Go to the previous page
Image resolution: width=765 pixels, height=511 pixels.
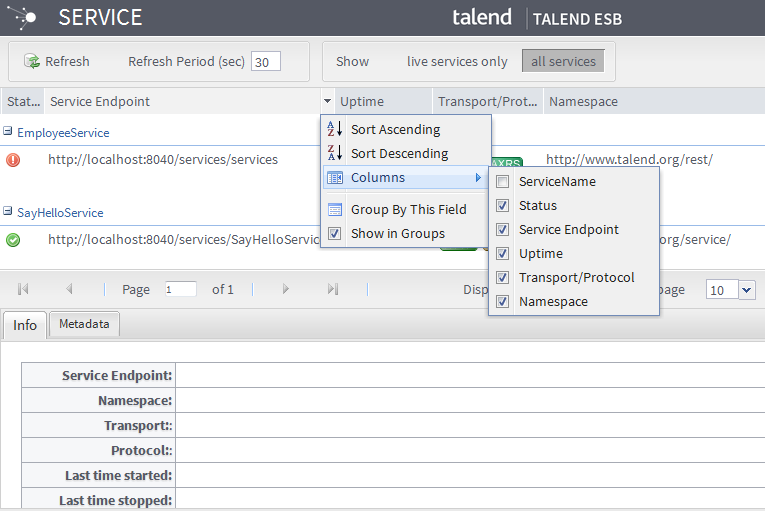click(69, 289)
